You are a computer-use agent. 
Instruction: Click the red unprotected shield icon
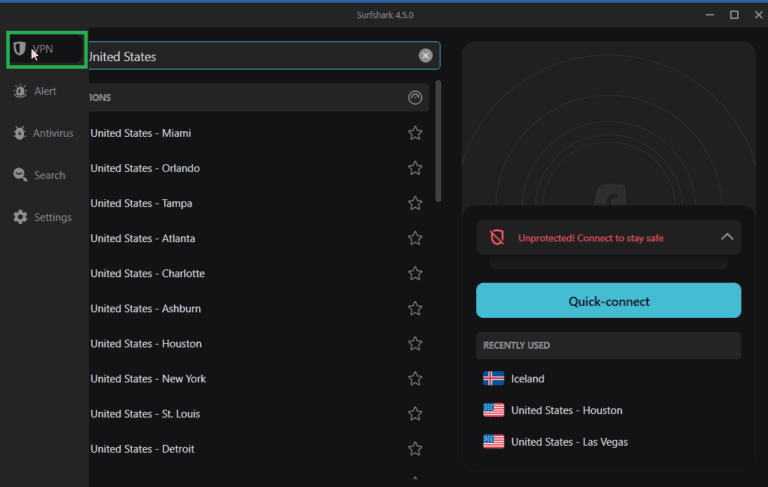(x=497, y=238)
